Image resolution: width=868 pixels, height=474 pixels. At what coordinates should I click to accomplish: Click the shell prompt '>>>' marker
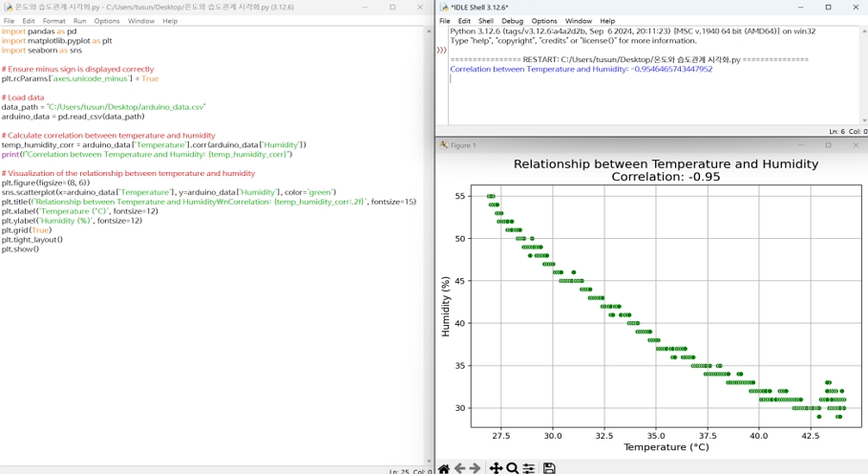(441, 50)
